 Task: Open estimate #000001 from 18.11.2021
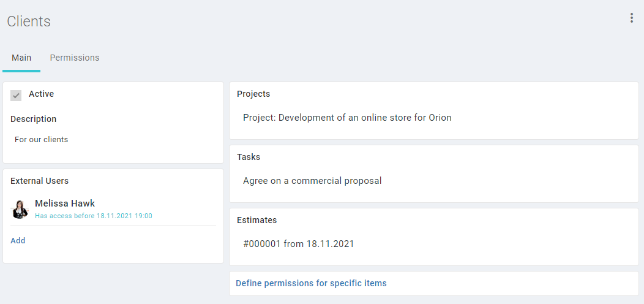tap(298, 244)
